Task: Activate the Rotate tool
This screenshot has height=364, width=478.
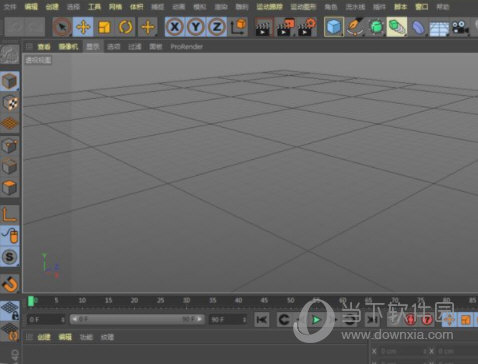Action: (x=125, y=27)
